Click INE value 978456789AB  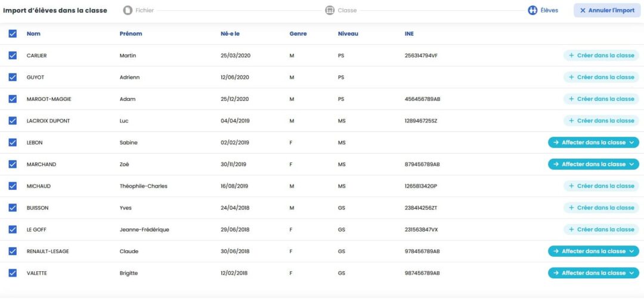(x=422, y=251)
